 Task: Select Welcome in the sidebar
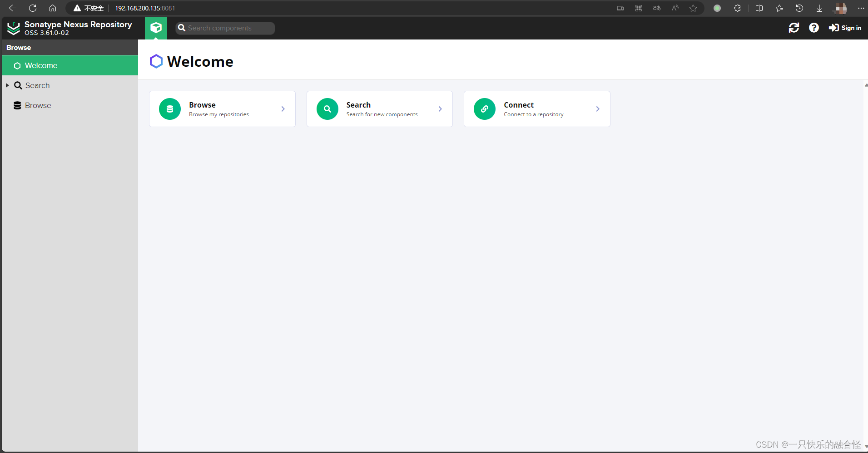pos(70,65)
